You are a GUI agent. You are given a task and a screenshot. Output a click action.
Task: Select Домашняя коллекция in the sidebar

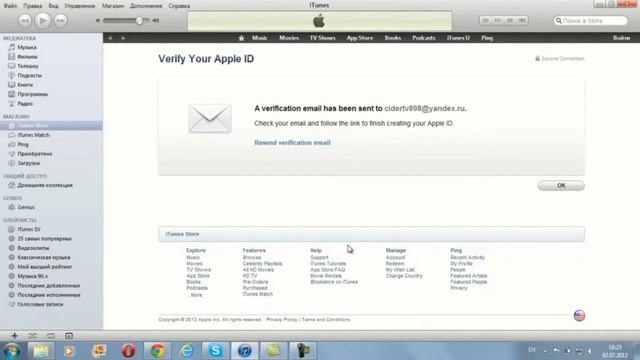pyautogui.click(x=45, y=185)
